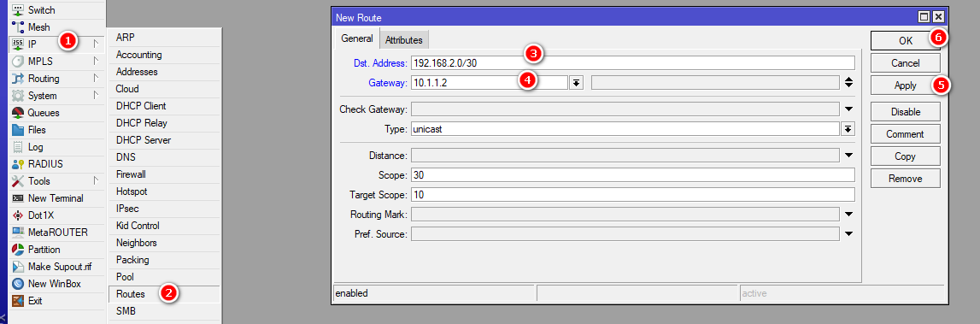The height and width of the screenshot is (324, 980).
Task: Click the RADIUS icon
Action: [18, 164]
